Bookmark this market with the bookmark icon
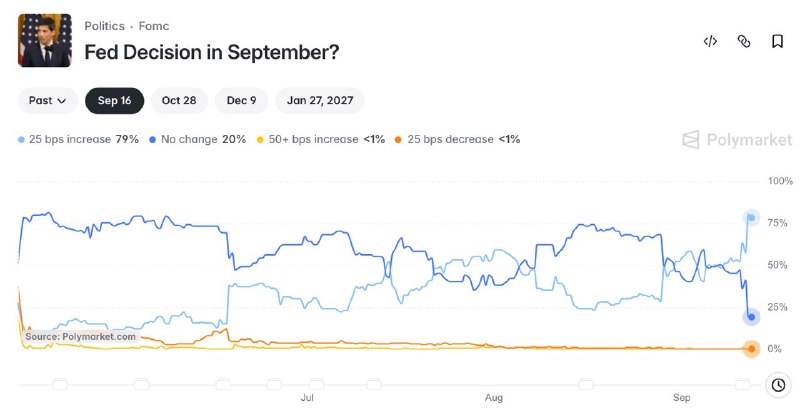800x414 pixels. click(777, 41)
